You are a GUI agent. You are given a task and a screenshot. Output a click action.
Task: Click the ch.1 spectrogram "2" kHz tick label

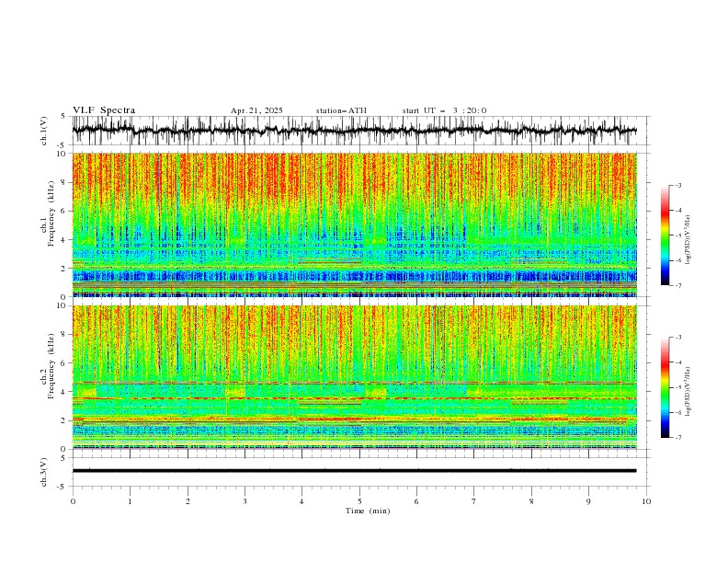64,269
